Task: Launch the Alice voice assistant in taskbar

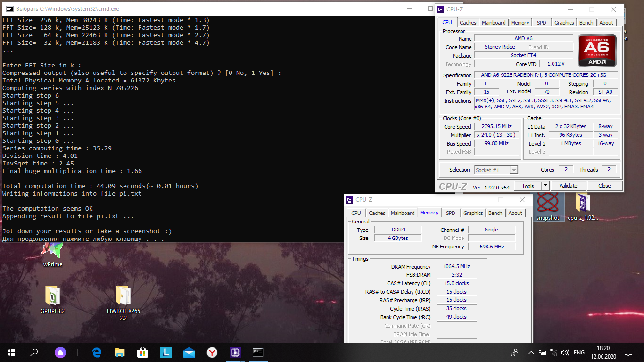Action: (x=60, y=352)
